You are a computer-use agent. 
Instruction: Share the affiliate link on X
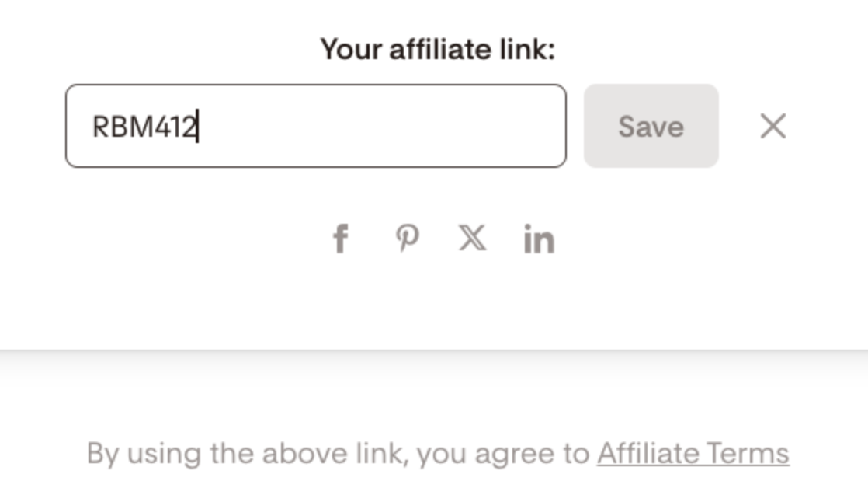(472, 239)
